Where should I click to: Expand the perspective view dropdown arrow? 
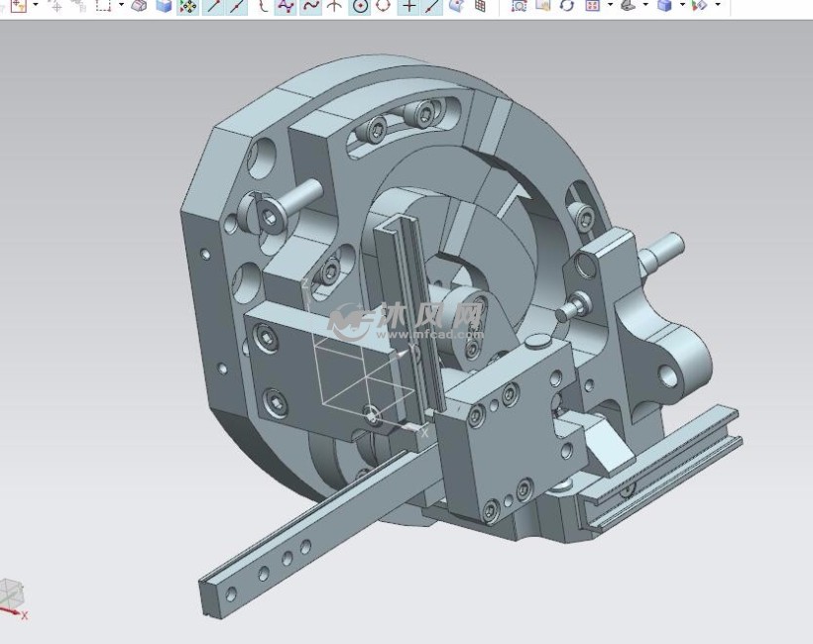[645, 5]
